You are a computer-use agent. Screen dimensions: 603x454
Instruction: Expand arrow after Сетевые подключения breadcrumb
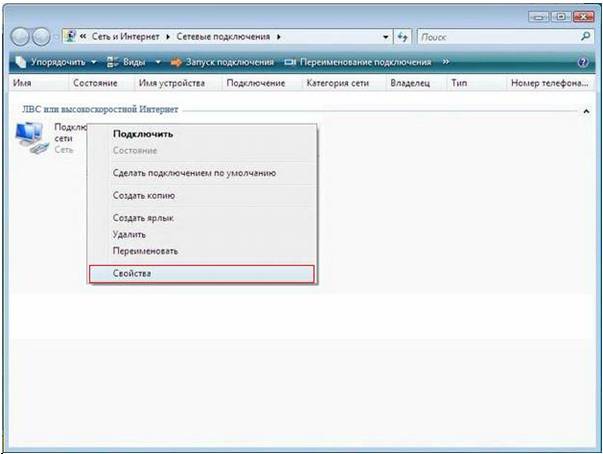pyautogui.click(x=278, y=37)
